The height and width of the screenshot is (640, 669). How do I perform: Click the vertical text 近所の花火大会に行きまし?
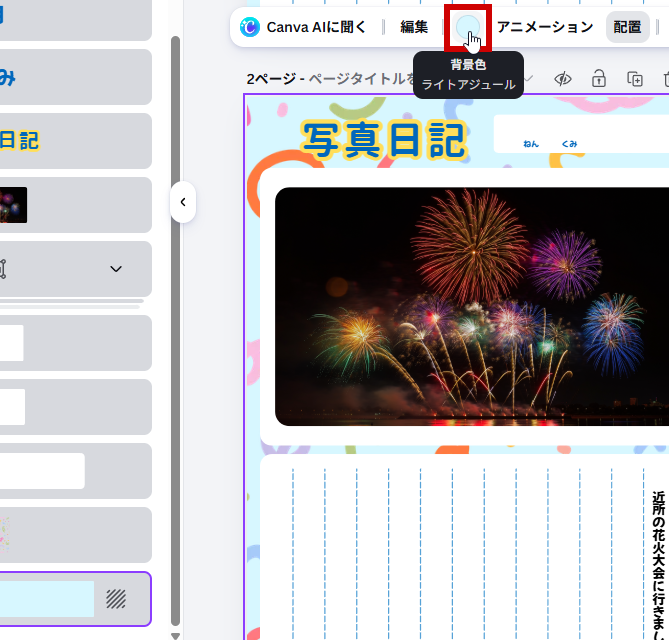pyautogui.click(x=659, y=565)
